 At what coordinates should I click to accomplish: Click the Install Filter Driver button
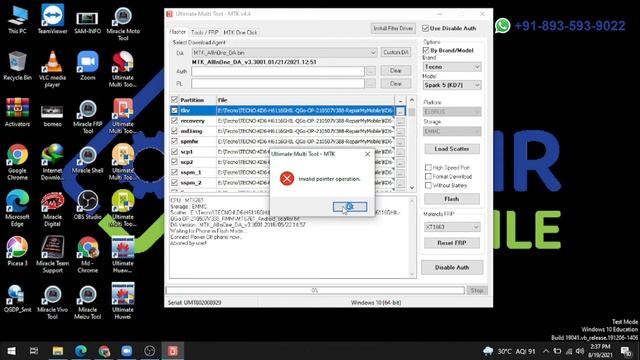point(393,28)
